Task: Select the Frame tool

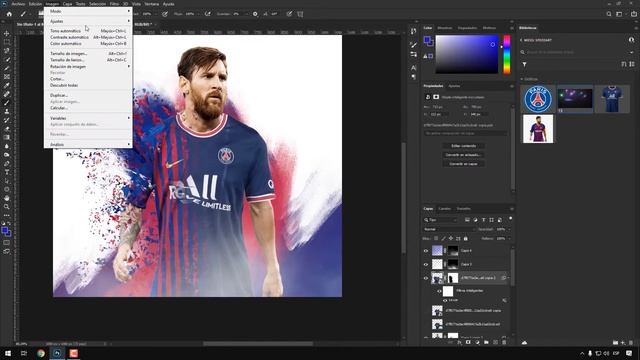Action: (7, 77)
